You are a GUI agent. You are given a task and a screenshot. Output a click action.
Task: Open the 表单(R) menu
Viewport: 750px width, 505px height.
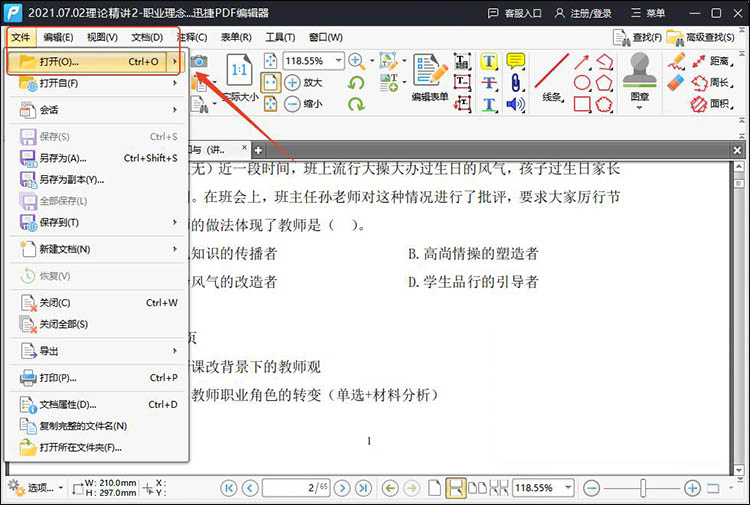236,37
